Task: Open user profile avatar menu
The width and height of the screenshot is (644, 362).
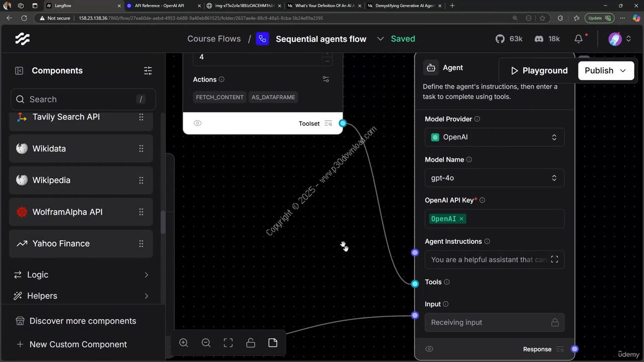Action: (615, 39)
